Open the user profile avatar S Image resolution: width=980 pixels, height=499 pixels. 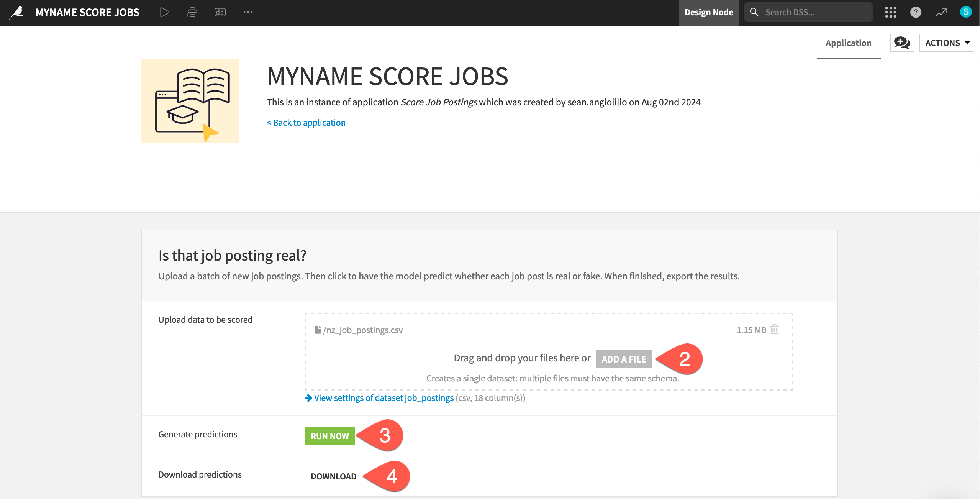point(965,12)
